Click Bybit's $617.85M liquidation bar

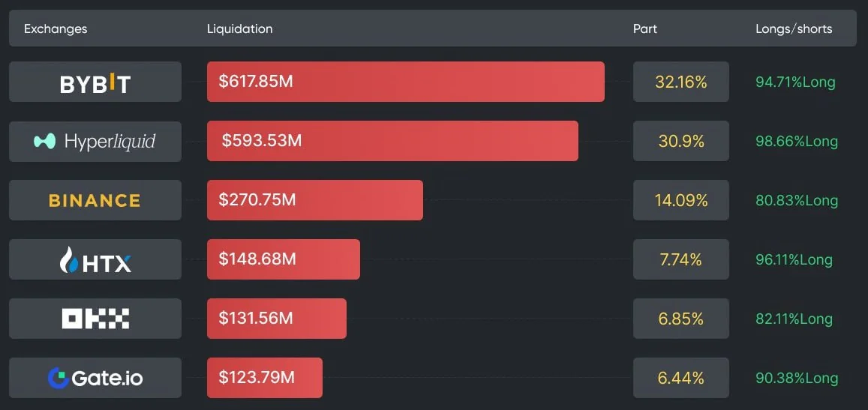405,82
